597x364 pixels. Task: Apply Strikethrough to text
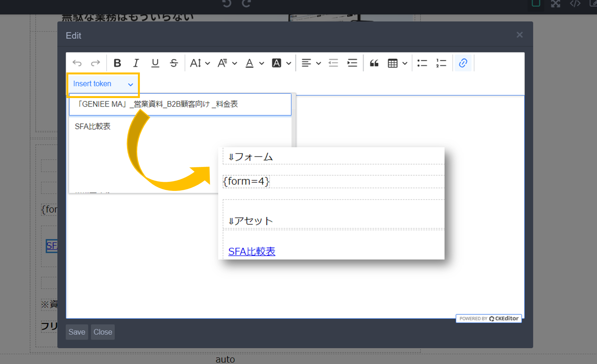tap(174, 63)
